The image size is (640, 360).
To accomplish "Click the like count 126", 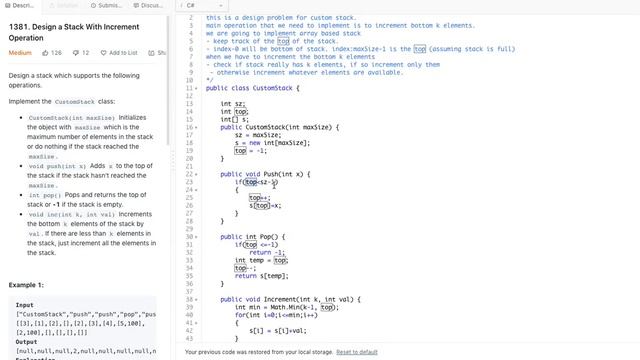I will tap(56, 53).
